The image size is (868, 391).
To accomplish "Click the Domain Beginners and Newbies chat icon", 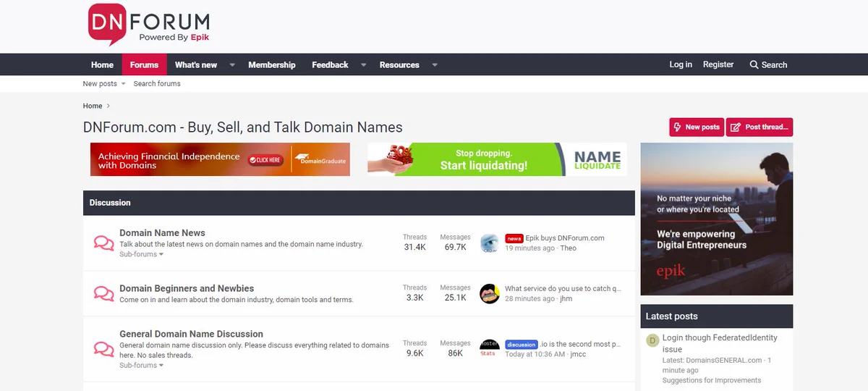I will pos(104,293).
